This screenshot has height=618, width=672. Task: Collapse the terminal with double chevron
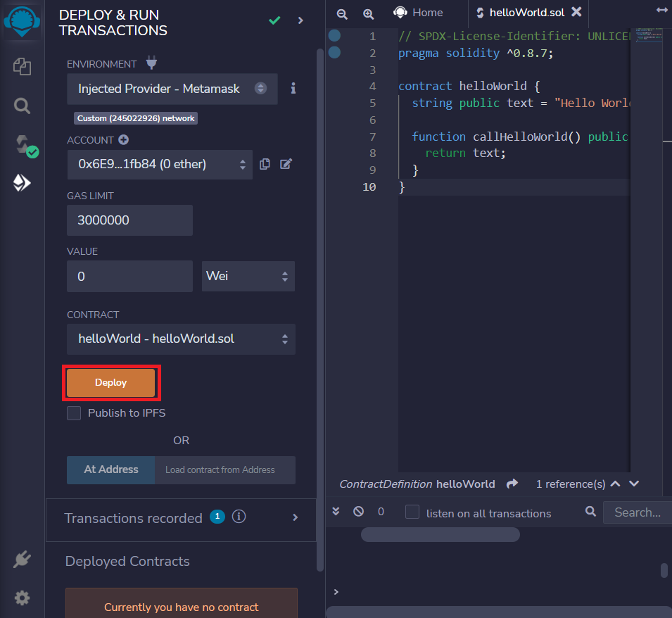[x=336, y=511]
